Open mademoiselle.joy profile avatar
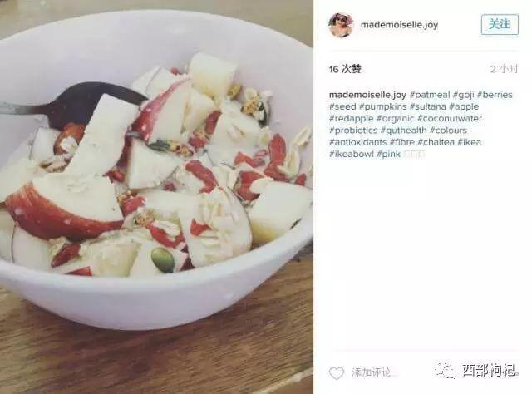532x394 pixels. [x=341, y=25]
